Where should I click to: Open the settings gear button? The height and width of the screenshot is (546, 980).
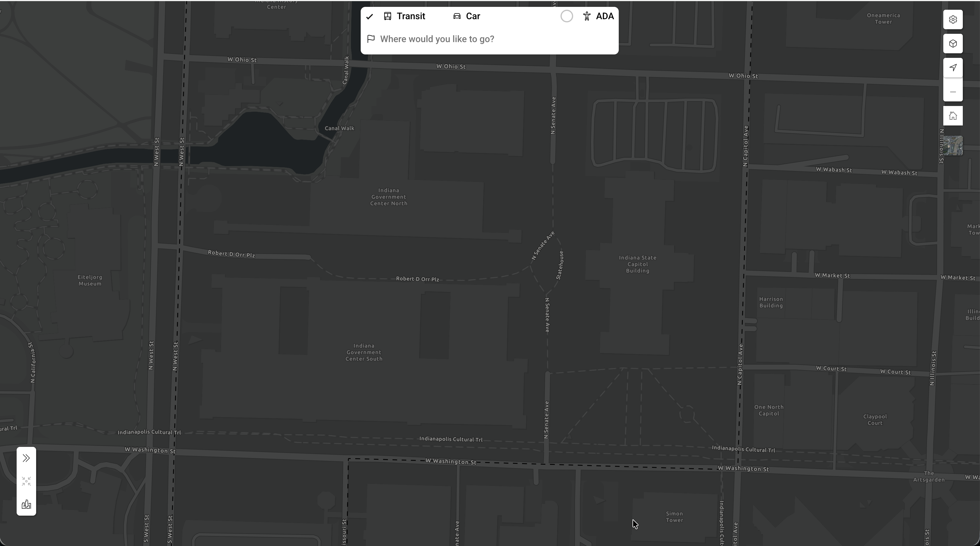point(952,19)
